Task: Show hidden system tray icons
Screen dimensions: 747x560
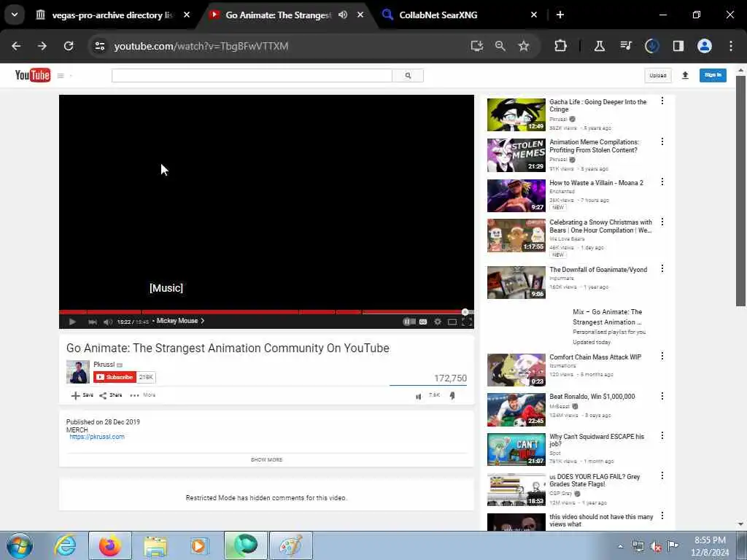Action: click(620, 547)
